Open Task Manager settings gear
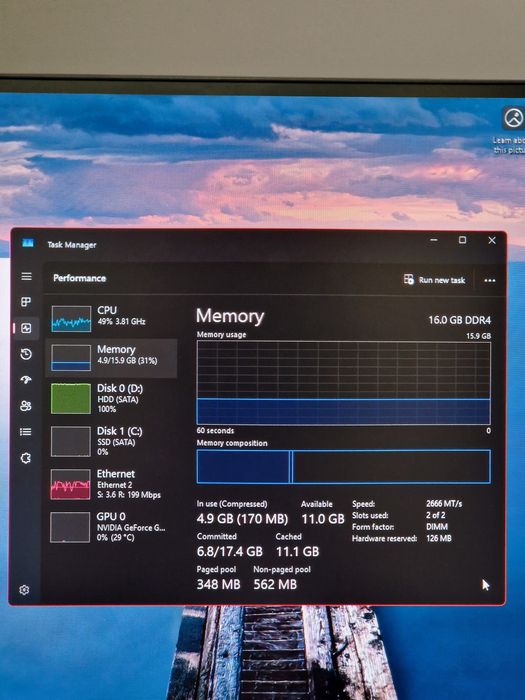 [25, 590]
